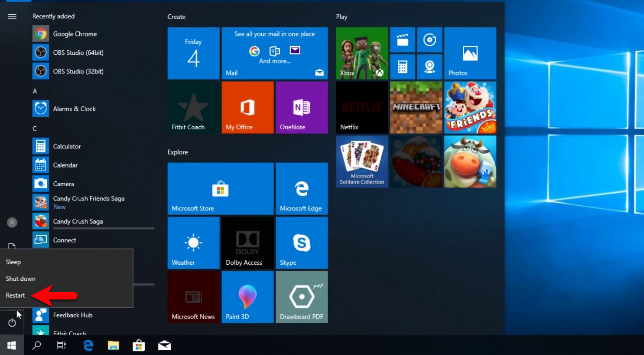This screenshot has height=355, width=644.
Task: Open Task View on taskbar
Action: click(62, 345)
